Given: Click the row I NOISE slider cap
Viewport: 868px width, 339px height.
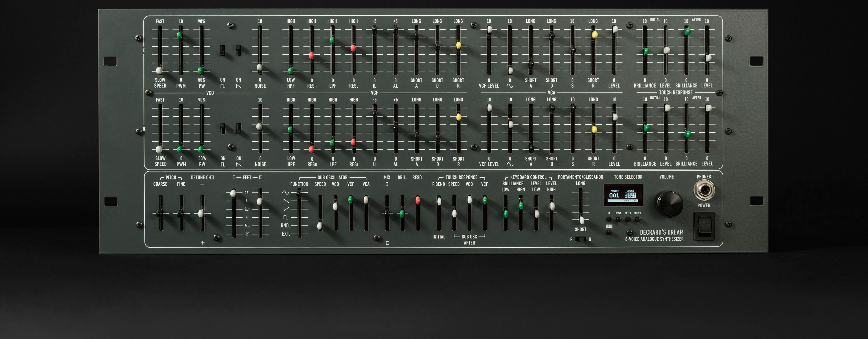Looking at the screenshot, I should pyautogui.click(x=259, y=67).
